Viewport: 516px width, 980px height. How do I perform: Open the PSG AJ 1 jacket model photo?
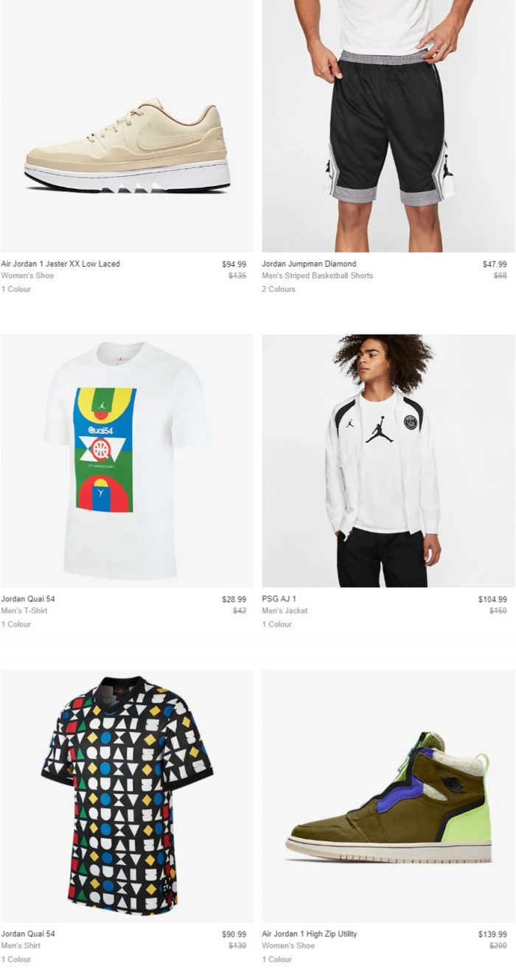(388, 461)
